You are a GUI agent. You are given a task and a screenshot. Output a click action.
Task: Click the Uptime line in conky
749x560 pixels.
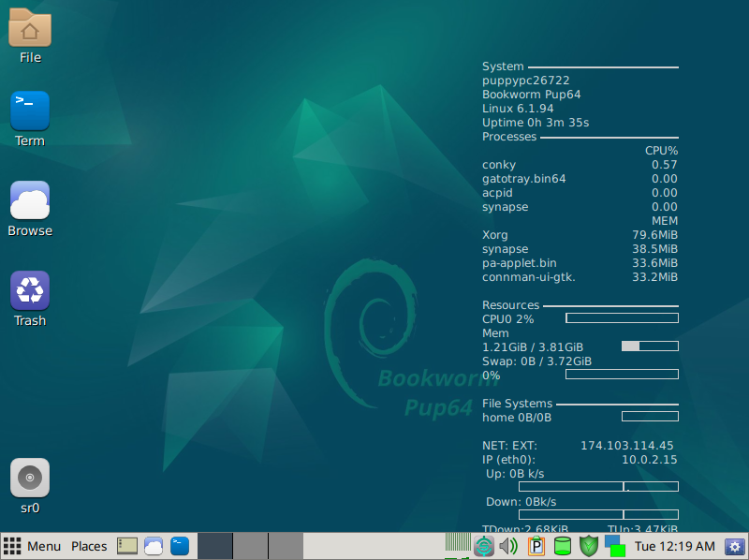tap(536, 123)
